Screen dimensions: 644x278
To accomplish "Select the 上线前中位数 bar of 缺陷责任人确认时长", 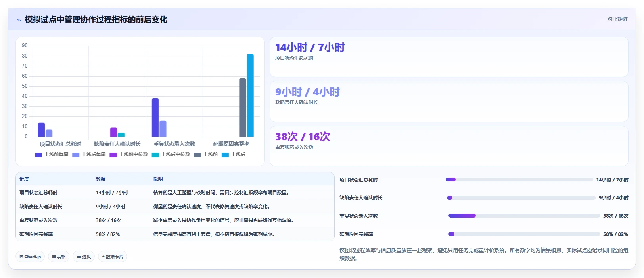I will 113,132.
